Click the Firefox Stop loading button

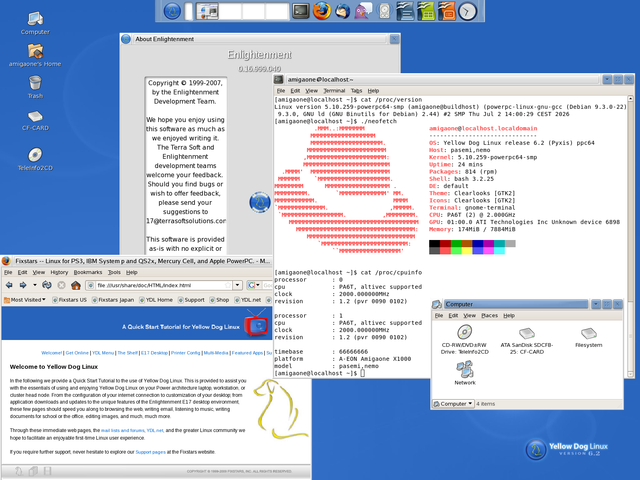point(61,285)
